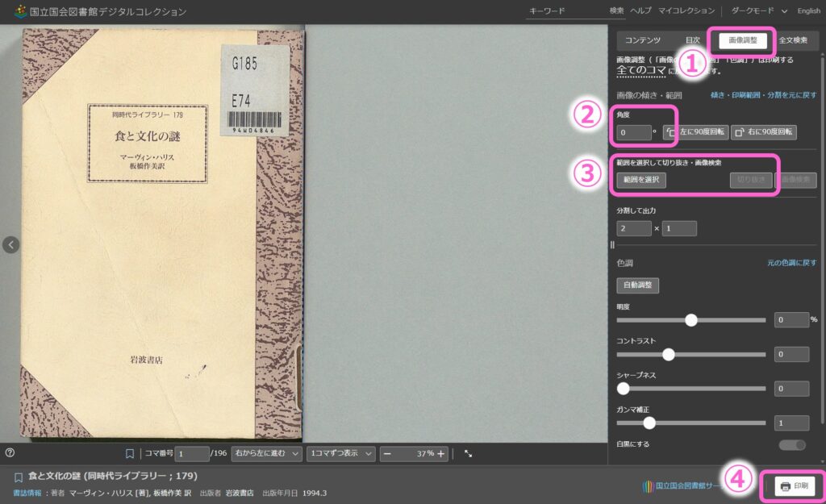826x504 pixels.
Task: Click the zoom in plus button
Action: (x=440, y=453)
